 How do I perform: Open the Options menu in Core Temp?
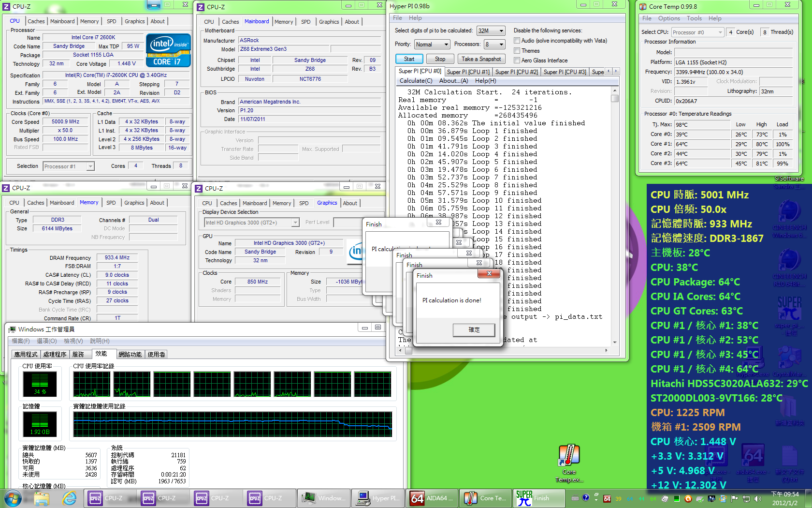click(x=669, y=18)
